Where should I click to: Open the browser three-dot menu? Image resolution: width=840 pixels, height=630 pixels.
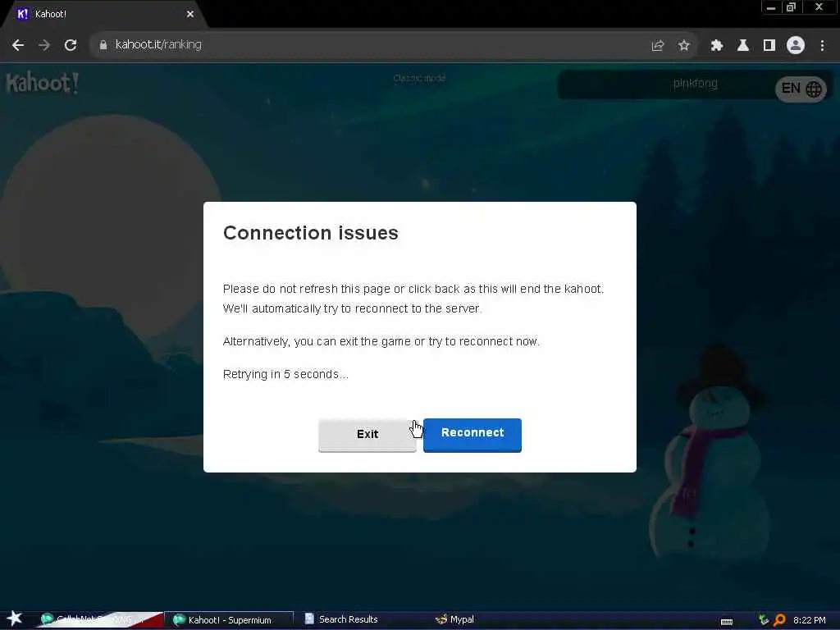coord(822,46)
